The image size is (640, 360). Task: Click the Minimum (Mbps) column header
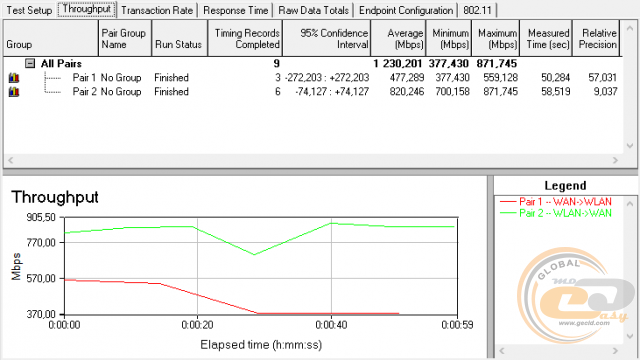tap(449, 38)
